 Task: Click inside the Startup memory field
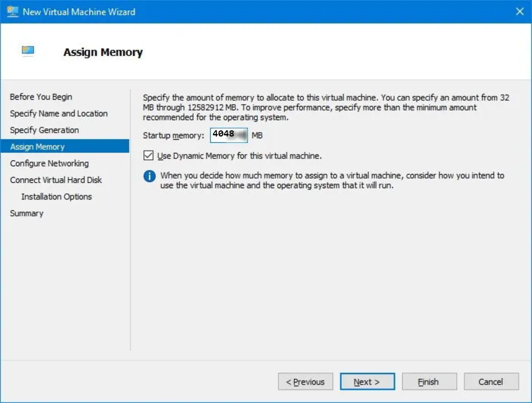(229, 135)
